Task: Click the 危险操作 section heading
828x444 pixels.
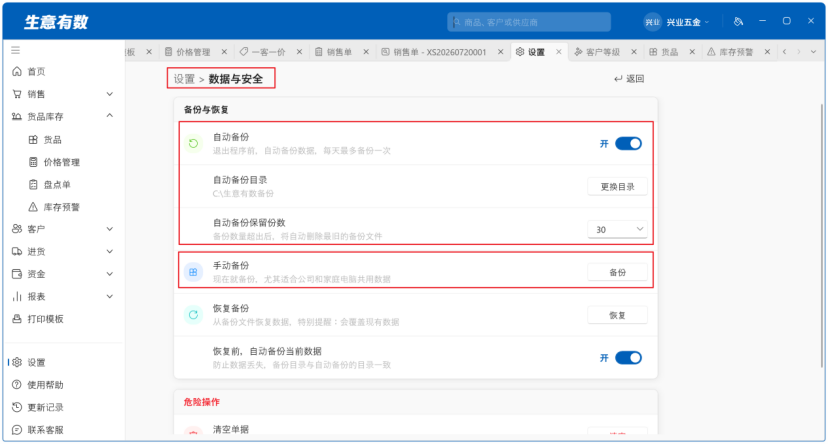Action: (x=202, y=402)
